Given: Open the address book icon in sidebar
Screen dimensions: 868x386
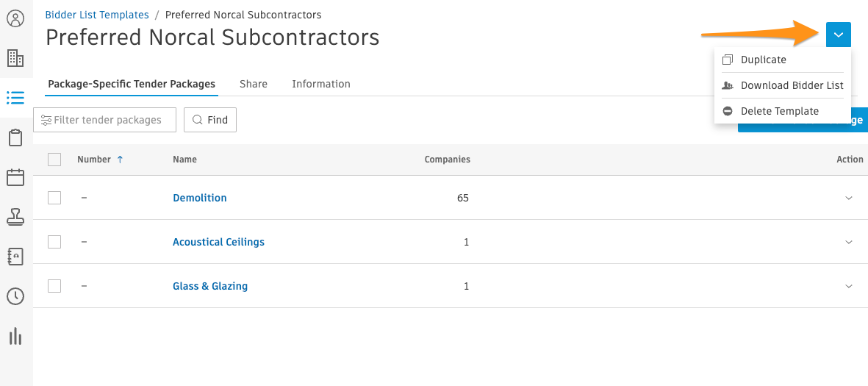Looking at the screenshot, I should tap(15, 257).
